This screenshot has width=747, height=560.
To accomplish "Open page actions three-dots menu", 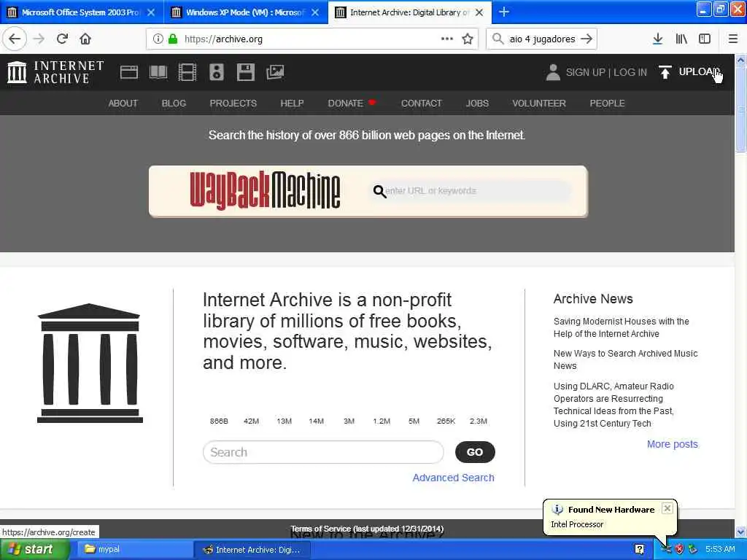I will [447, 39].
